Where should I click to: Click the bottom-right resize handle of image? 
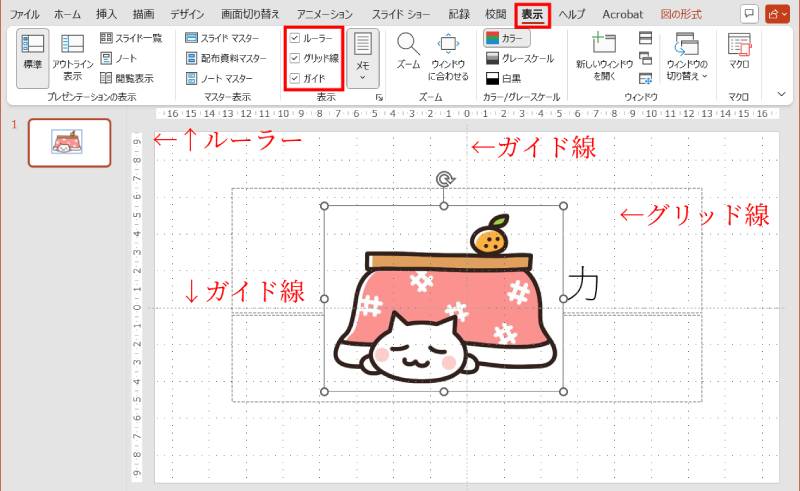563,392
